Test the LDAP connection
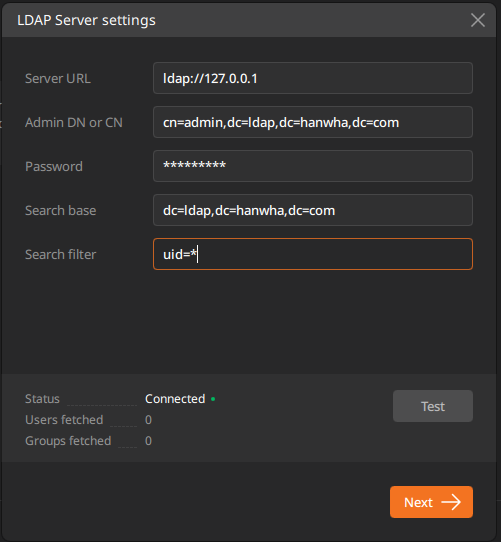Image resolution: width=501 pixels, height=542 pixels. point(433,406)
